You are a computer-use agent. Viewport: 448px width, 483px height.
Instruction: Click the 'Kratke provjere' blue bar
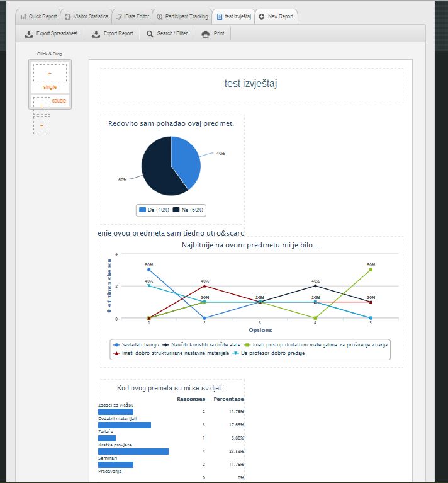[133, 451]
